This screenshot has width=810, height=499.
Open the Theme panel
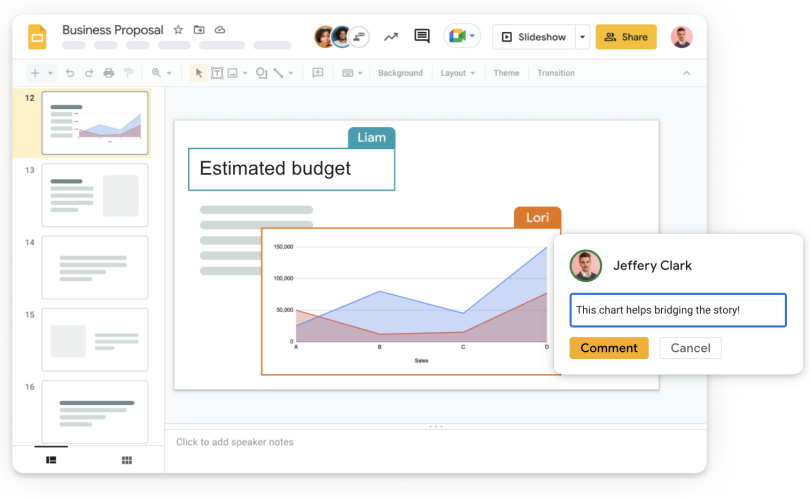pyautogui.click(x=506, y=73)
